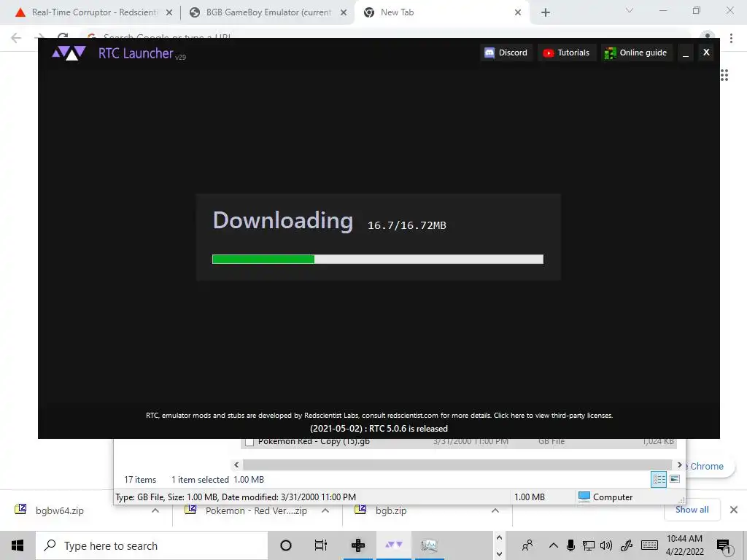Switch to BGB GameBoy Emulator tab
Screen dimensions: 747x560
tap(268, 12)
